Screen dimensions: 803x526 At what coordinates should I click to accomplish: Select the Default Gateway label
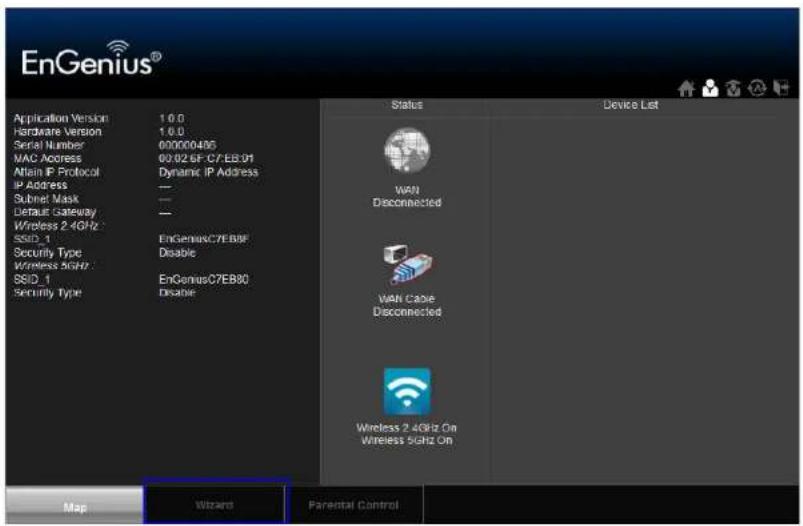[x=55, y=212]
